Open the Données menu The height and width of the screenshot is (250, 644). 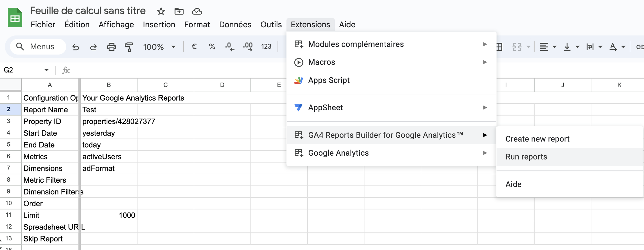tap(235, 25)
